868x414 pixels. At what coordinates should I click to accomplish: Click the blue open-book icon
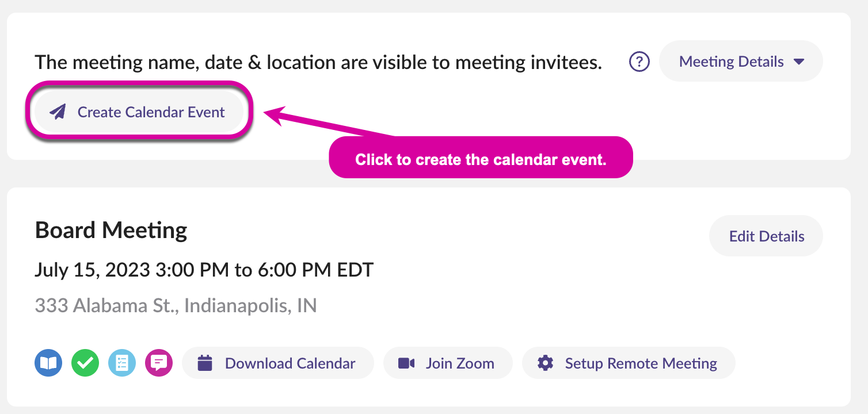click(48, 363)
